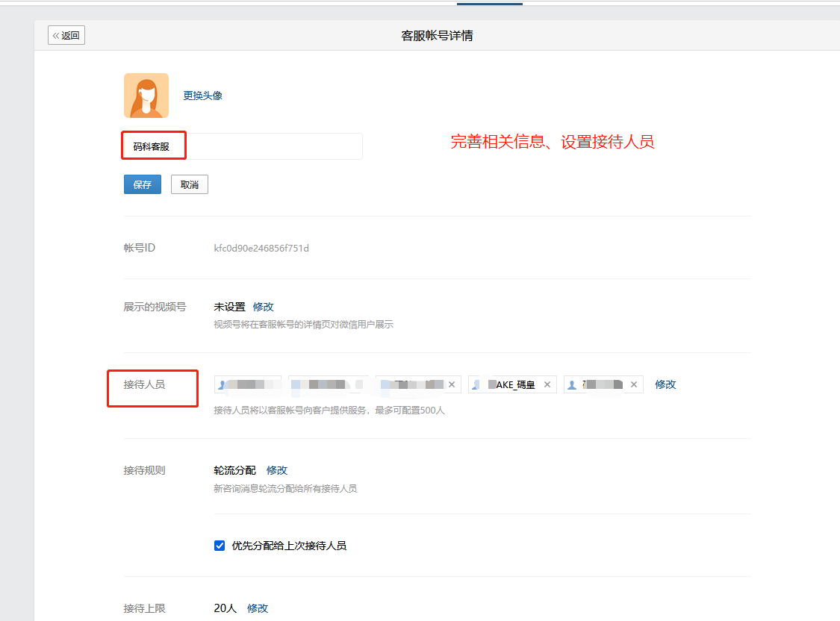Click 修改 next to 未设置 video account
Screen dimensions: 840x621
[263, 307]
